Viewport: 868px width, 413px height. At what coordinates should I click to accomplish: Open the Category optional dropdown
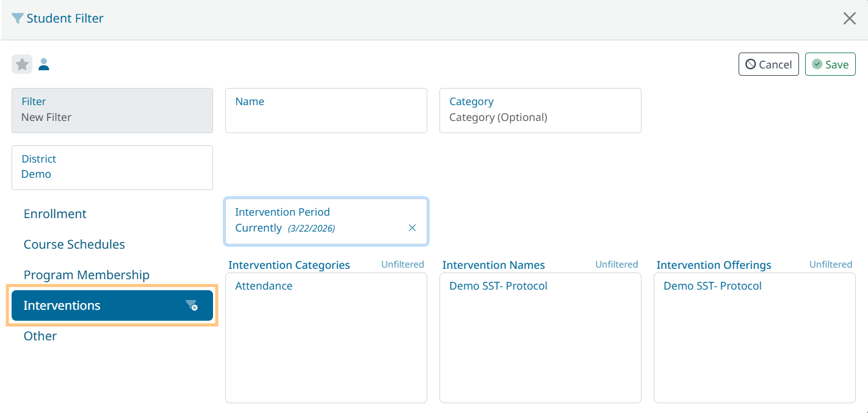point(540,111)
